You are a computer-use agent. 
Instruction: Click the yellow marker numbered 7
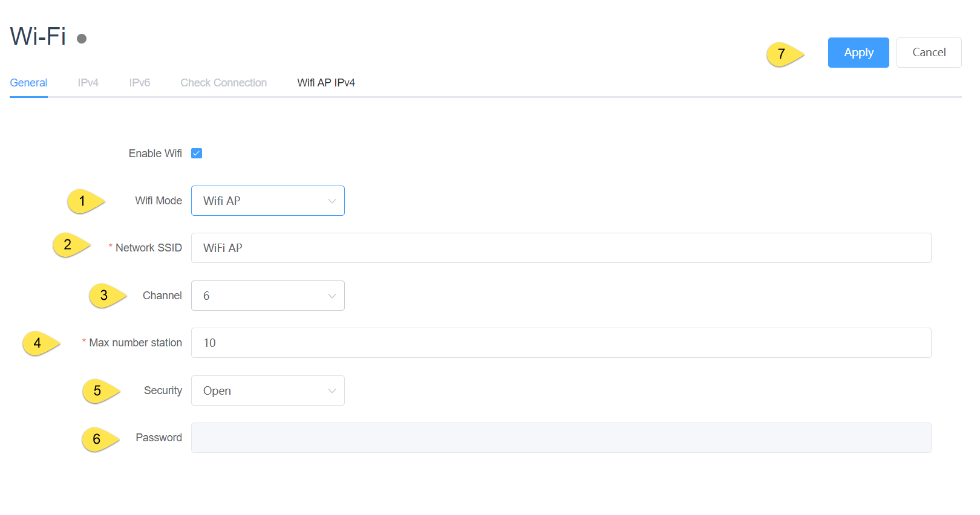(782, 54)
